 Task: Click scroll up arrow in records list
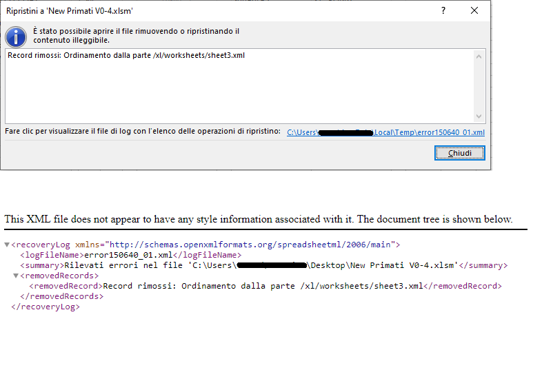(479, 56)
